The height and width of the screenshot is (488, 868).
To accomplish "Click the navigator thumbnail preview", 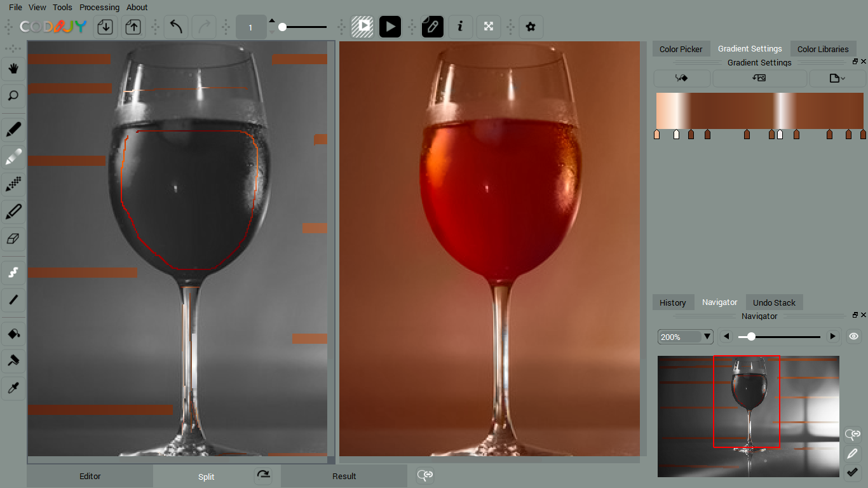I will click(x=749, y=416).
